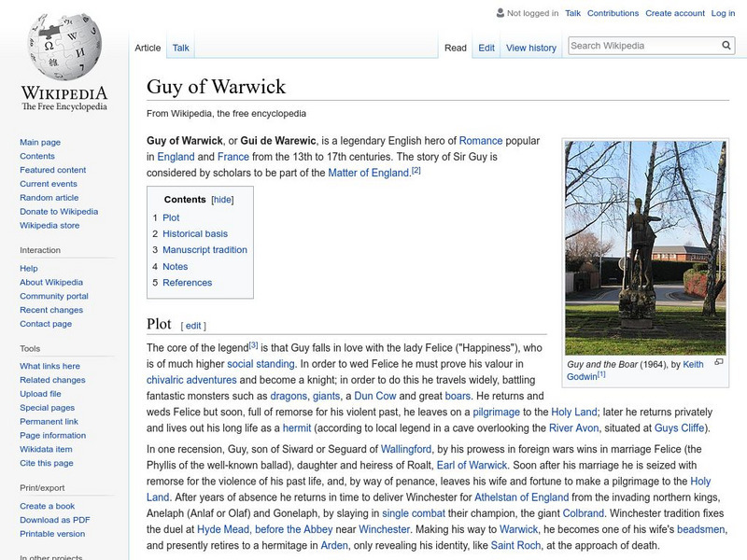Hide the Contents table

coord(222,200)
